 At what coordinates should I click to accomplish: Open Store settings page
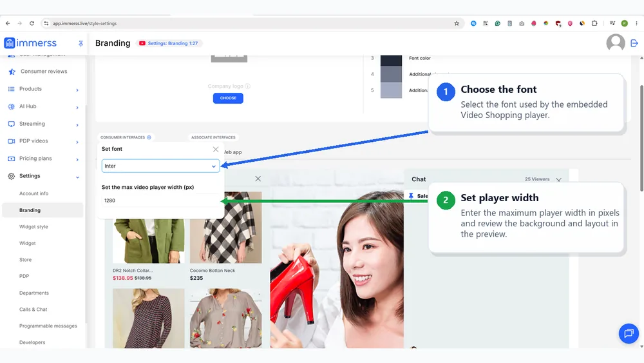26,259
